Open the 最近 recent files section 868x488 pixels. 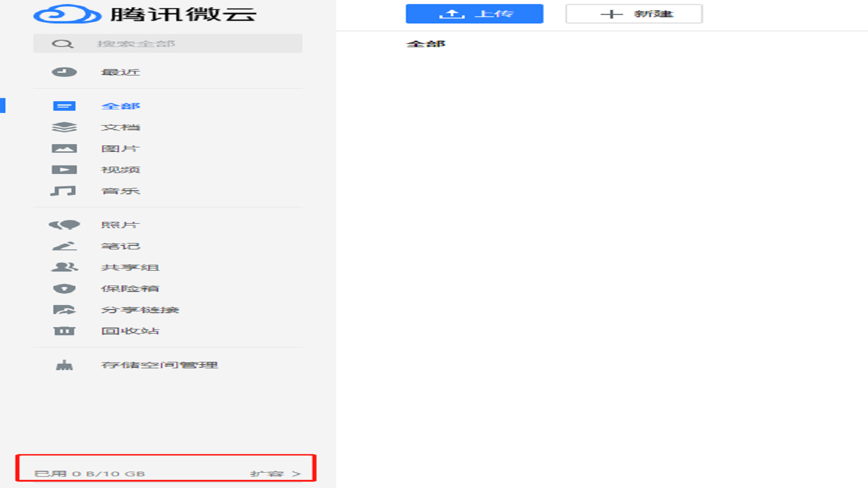[x=120, y=72]
